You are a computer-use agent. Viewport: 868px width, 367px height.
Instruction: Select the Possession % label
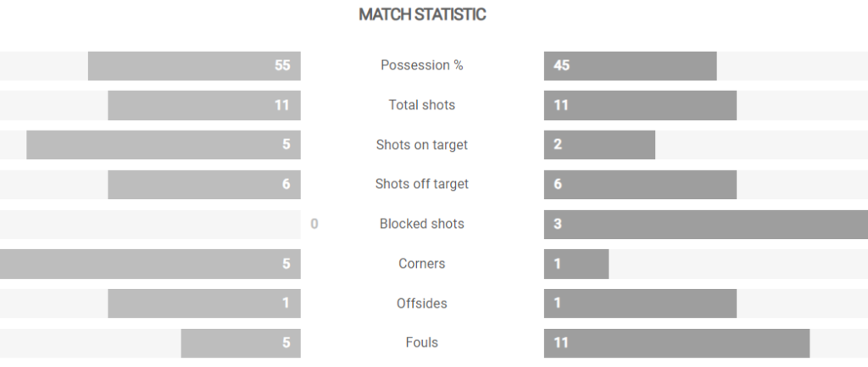click(x=422, y=65)
